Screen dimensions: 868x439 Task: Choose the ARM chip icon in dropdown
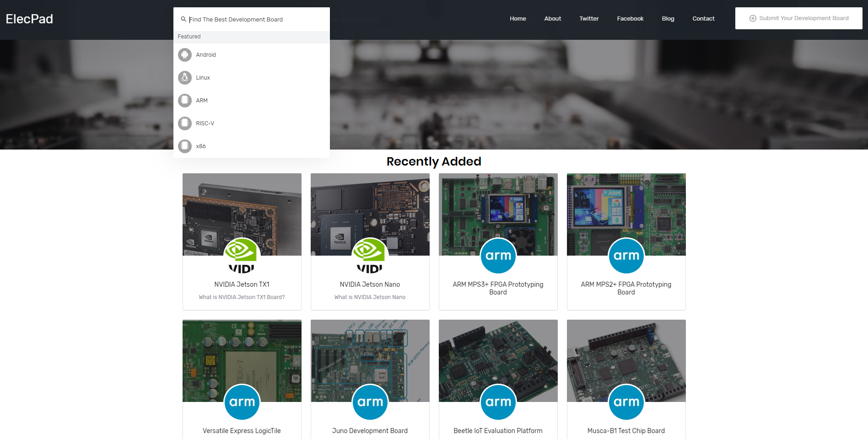[x=185, y=101]
